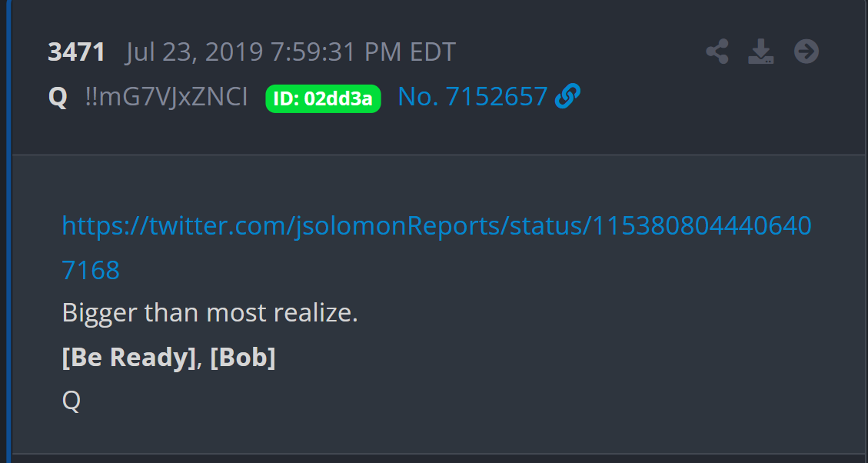Share post 3471 using the share icon
The image size is (868, 463).
point(717,52)
